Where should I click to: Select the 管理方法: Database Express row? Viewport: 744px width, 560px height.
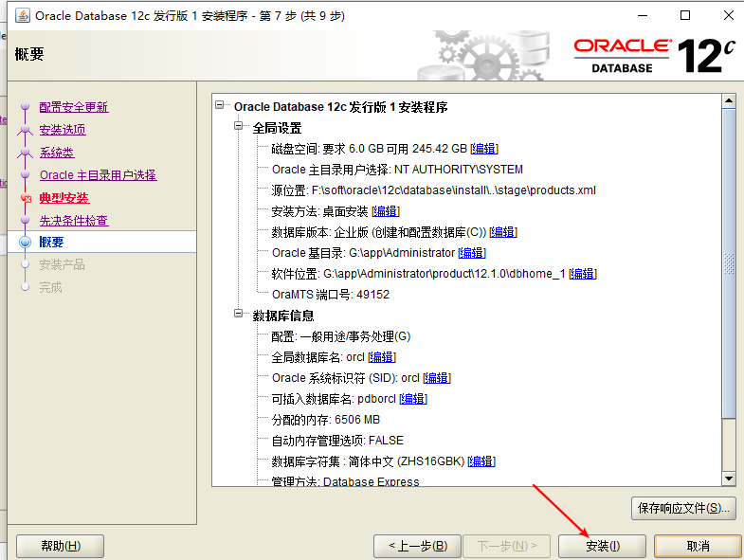click(x=345, y=481)
